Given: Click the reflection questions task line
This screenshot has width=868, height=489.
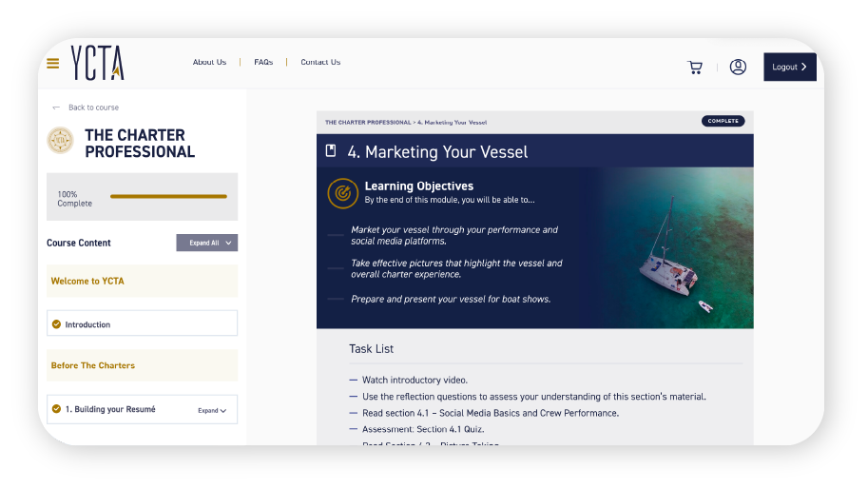Looking at the screenshot, I should pyautogui.click(x=534, y=397).
